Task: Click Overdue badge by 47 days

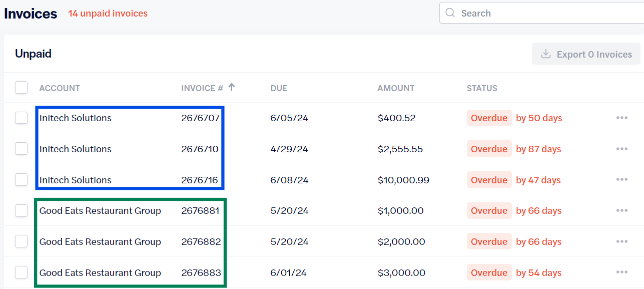Action: tap(489, 180)
